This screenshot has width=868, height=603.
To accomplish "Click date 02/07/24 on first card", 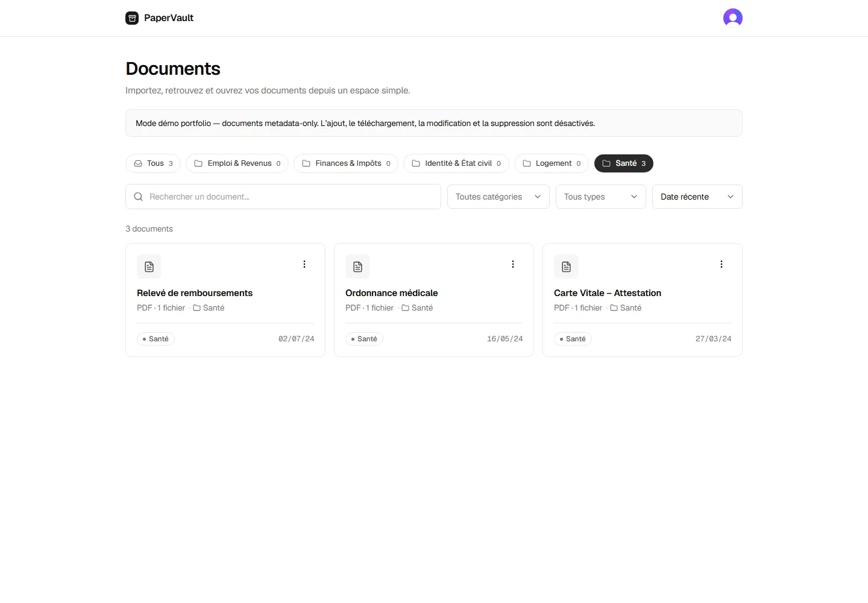I will pyautogui.click(x=296, y=339).
